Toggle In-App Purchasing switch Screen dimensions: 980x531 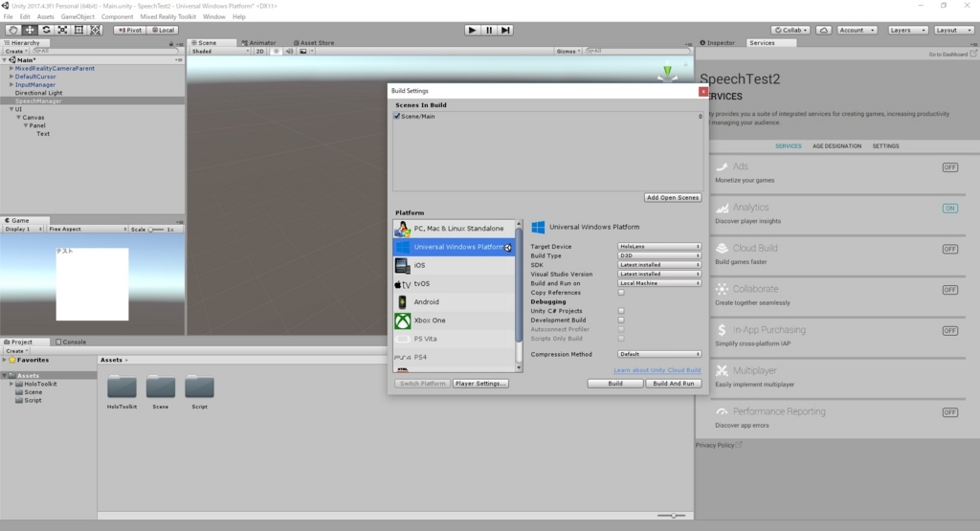pyautogui.click(x=950, y=330)
